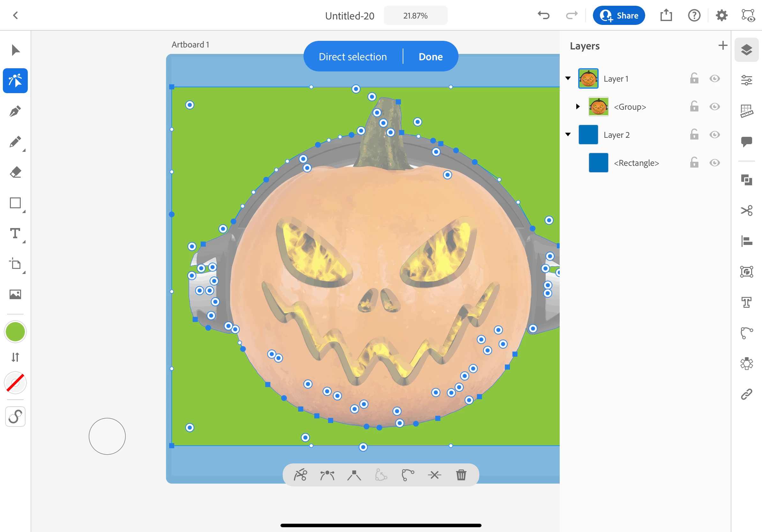The width and height of the screenshot is (762, 532).
Task: Open the Scissors cut panel icon
Action: (x=746, y=211)
